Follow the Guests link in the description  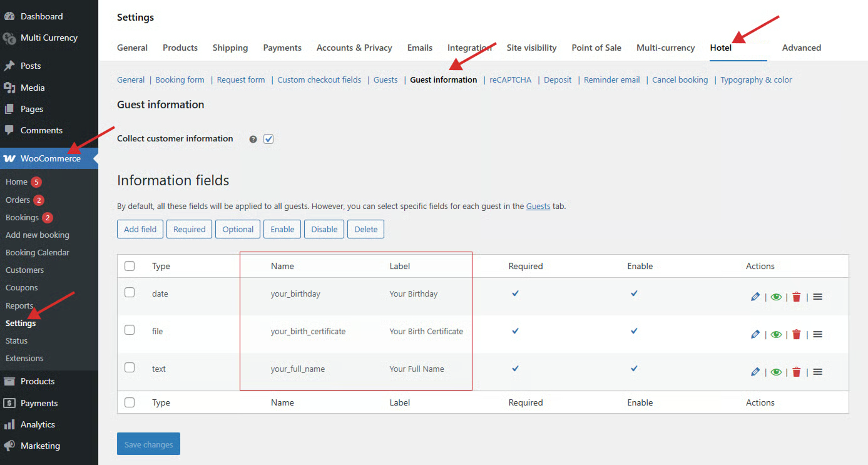pos(538,206)
